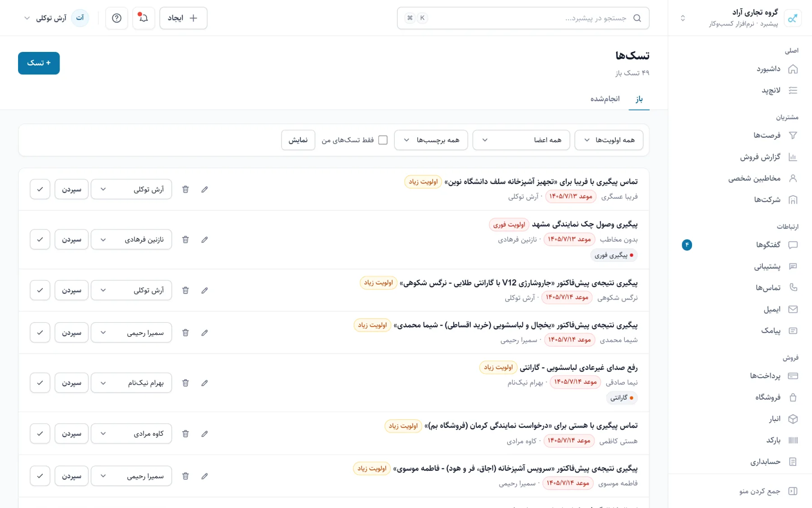This screenshot has height=508, width=812.
Task: Delete the task «پیگیری وصول چک نمایندگی مشهد»
Action: click(185, 240)
